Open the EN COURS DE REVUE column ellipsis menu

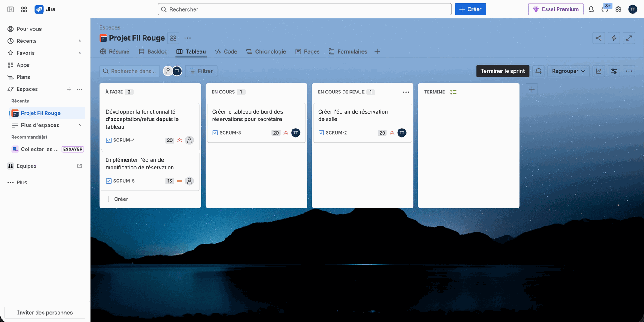tap(406, 92)
